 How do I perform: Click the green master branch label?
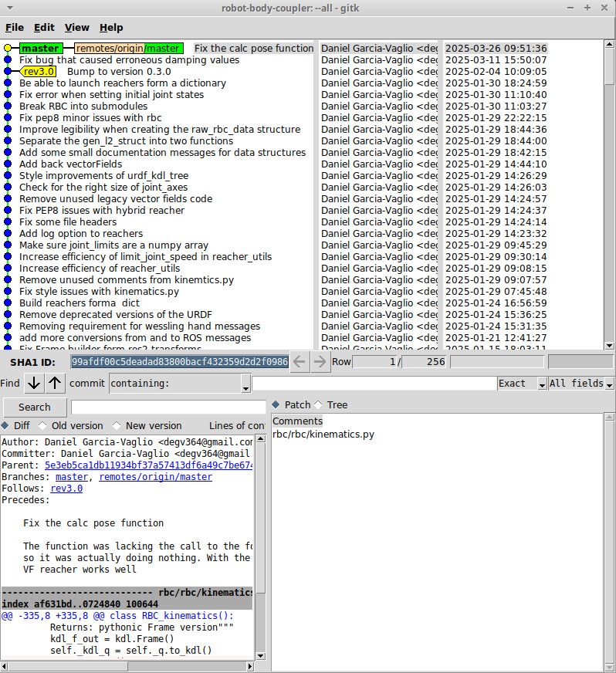coord(40,49)
